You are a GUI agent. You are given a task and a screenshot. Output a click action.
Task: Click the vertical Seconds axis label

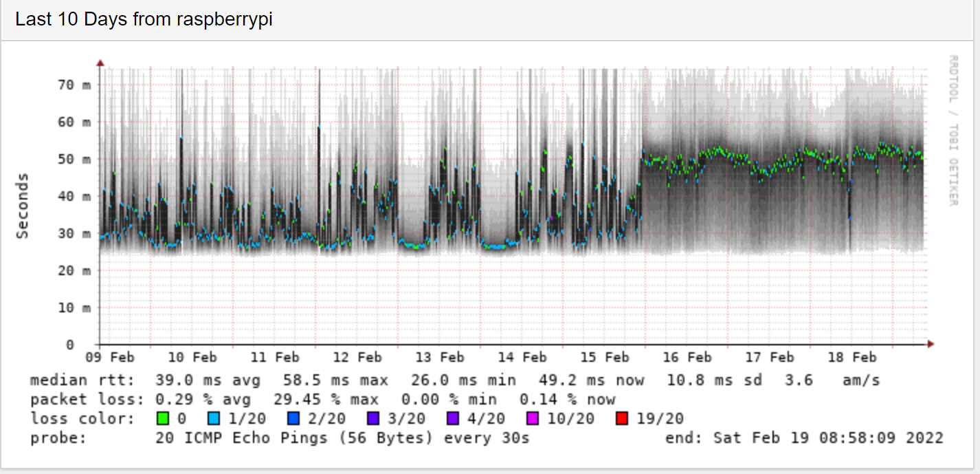coord(23,206)
